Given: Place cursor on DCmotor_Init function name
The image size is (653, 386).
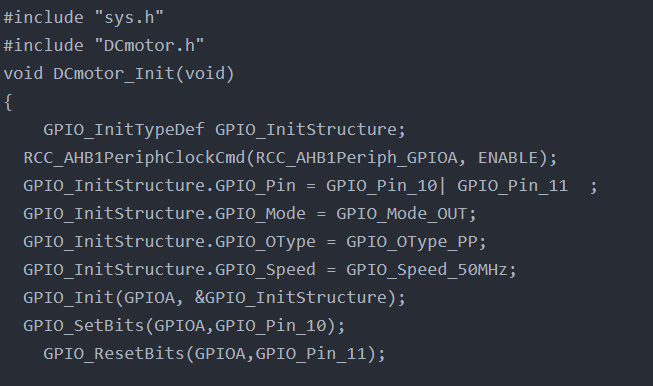Looking at the screenshot, I should click(114, 74).
